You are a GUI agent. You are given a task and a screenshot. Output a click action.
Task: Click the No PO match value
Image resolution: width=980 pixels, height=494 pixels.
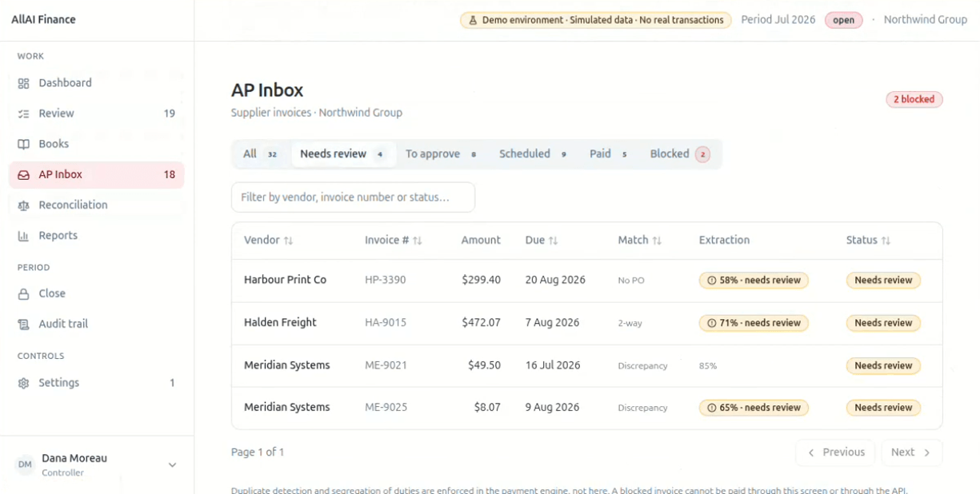[631, 281]
